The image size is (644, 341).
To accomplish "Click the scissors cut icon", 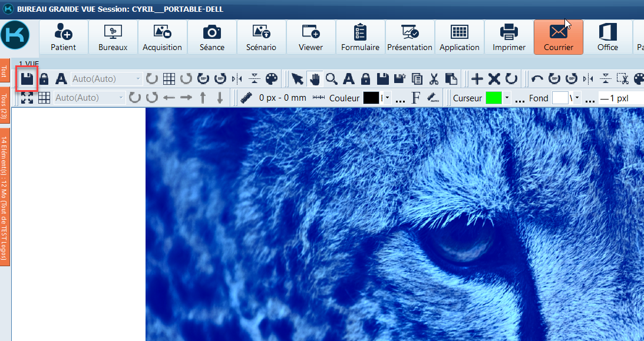I will coord(434,79).
